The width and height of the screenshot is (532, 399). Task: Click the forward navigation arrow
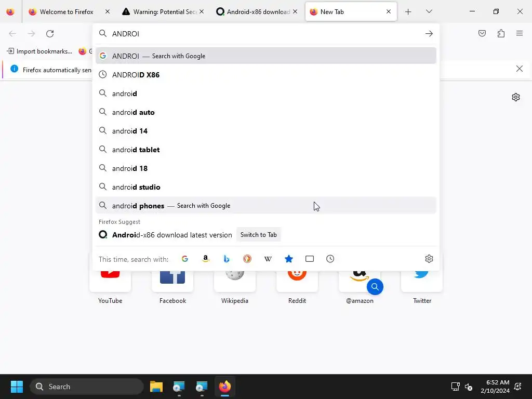tap(31, 34)
